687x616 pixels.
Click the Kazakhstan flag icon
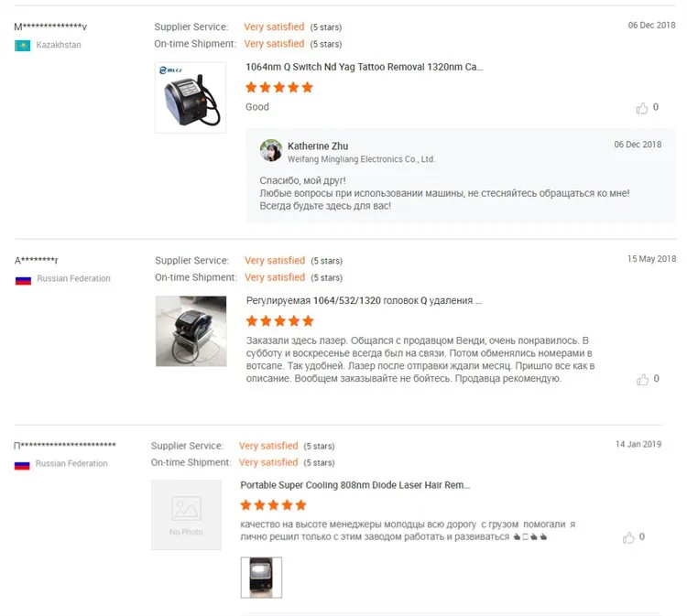(x=23, y=45)
